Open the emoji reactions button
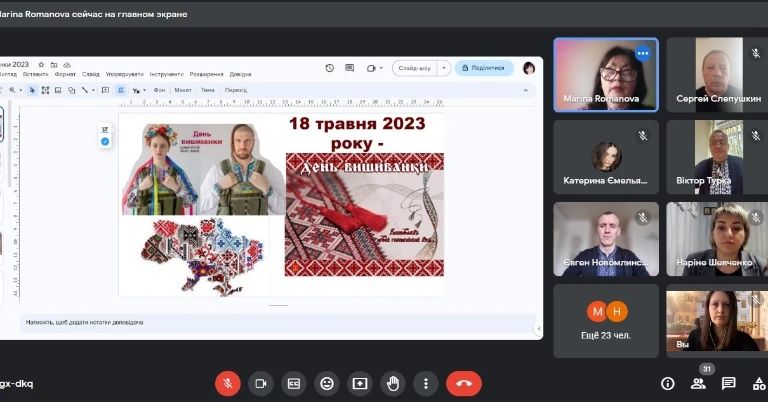The width and height of the screenshot is (768, 402). (x=327, y=383)
